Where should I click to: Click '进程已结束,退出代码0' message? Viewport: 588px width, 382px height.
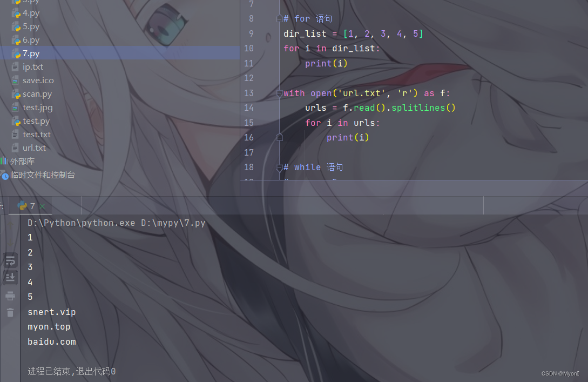coord(72,372)
